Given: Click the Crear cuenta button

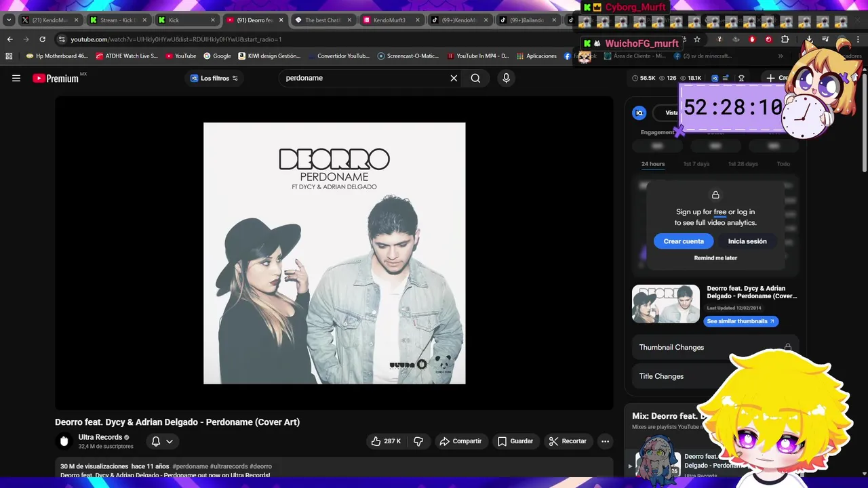Looking at the screenshot, I should (684, 241).
